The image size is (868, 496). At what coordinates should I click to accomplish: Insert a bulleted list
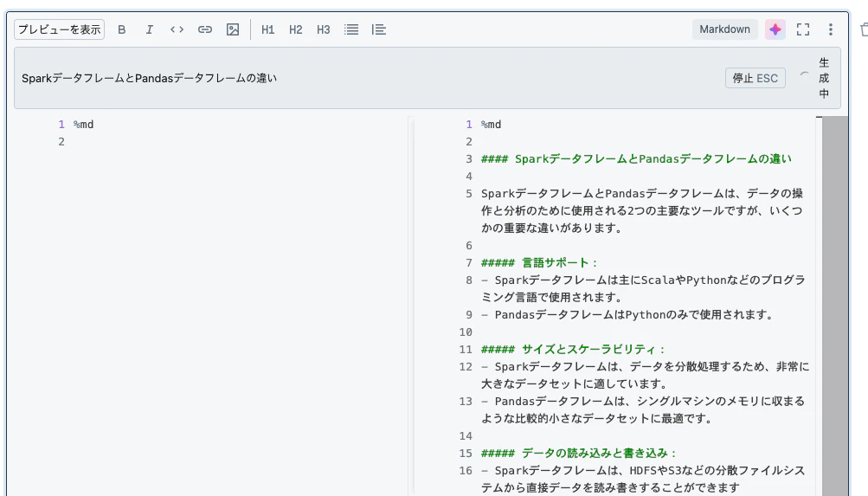click(x=351, y=30)
